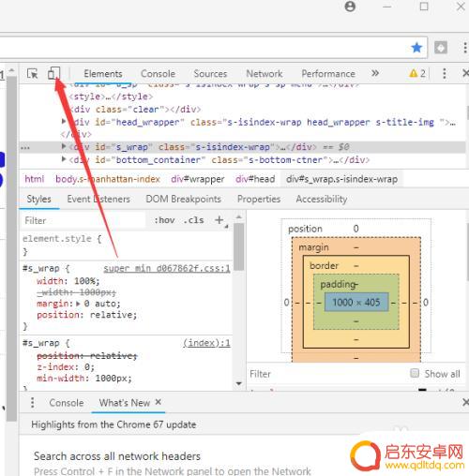
Task: Open the DOM Breakpoints tab
Action: point(184,199)
